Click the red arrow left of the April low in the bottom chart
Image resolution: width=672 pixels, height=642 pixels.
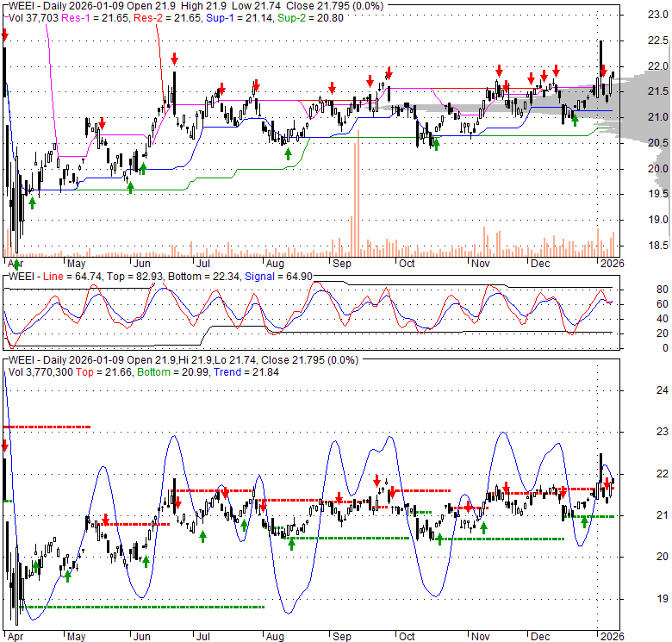(x=5, y=446)
